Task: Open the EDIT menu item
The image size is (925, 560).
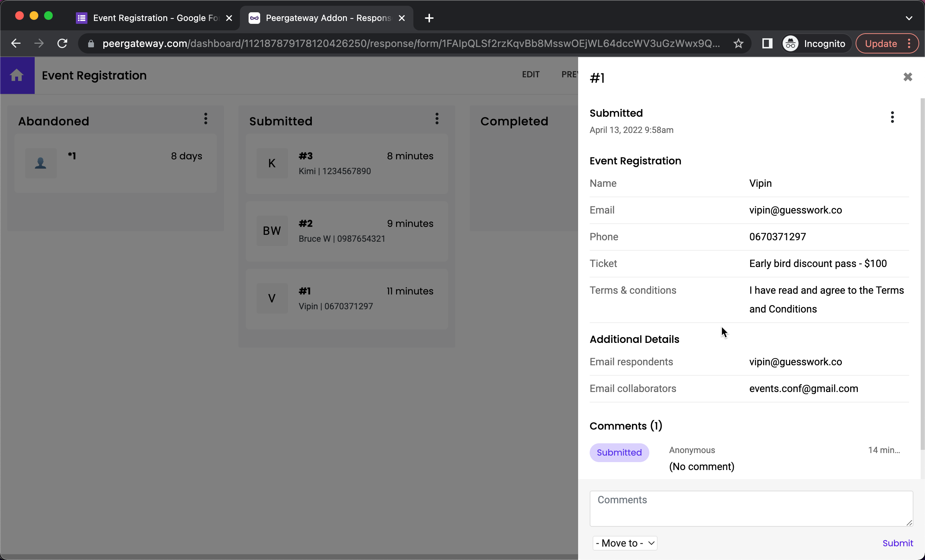Action: [x=530, y=74]
